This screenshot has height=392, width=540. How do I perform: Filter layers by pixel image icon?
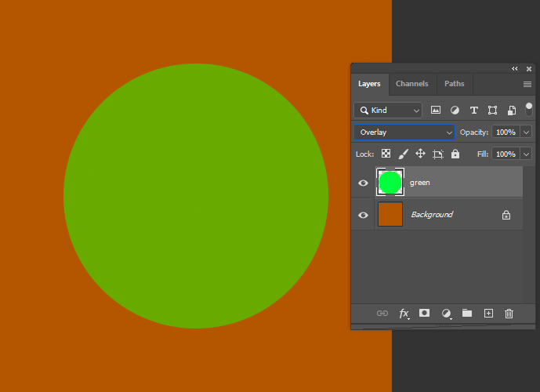tap(436, 111)
